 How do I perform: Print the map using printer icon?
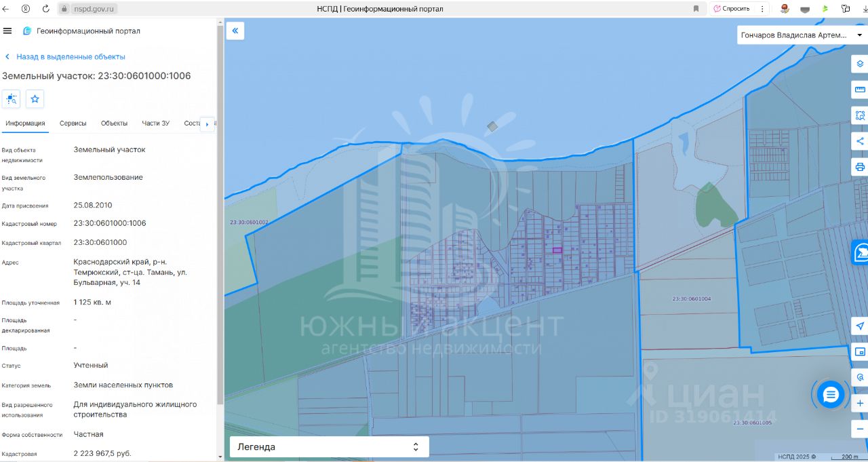tap(860, 167)
